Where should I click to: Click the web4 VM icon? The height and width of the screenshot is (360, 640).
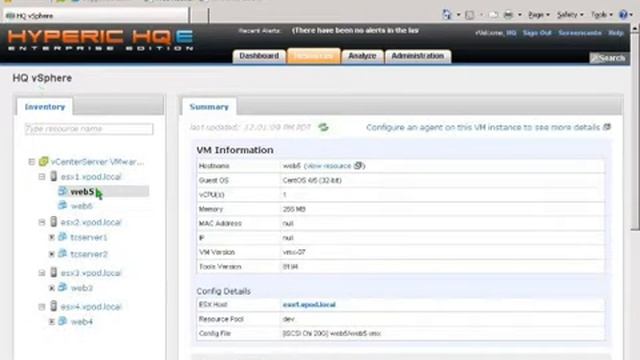pyautogui.click(x=62, y=321)
